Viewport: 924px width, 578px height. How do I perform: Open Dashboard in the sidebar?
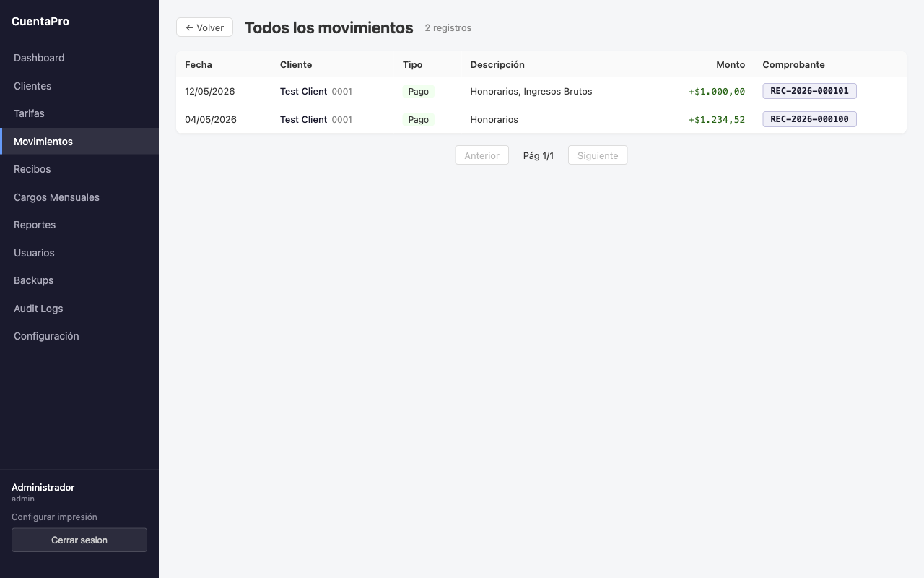79,58
